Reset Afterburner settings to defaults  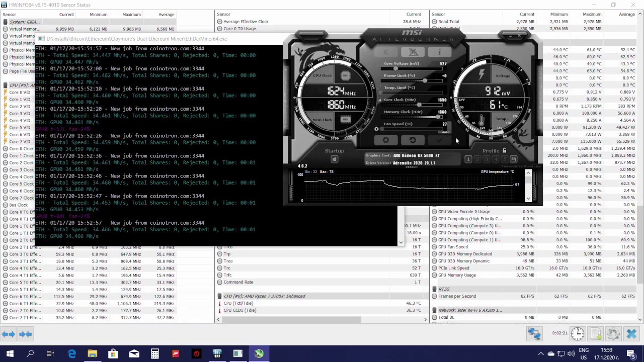point(413,140)
